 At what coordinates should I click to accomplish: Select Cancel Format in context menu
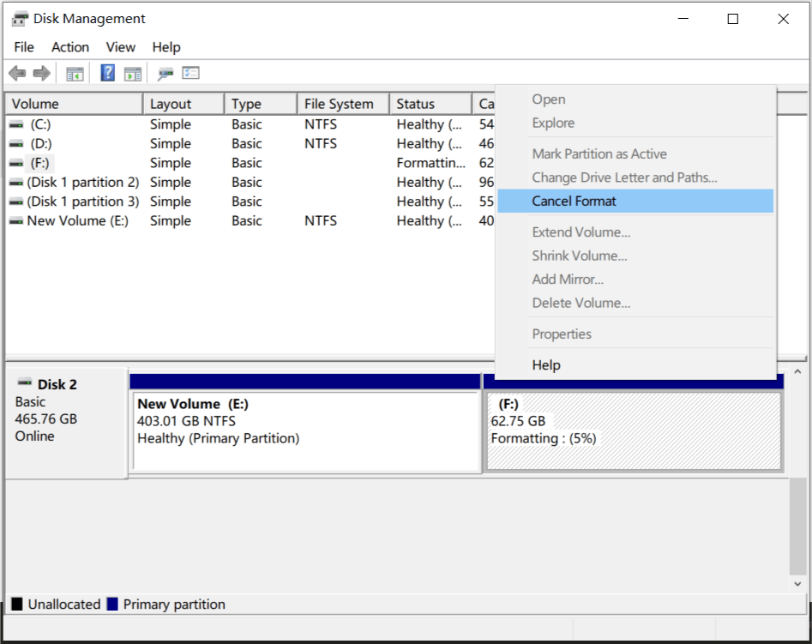(x=574, y=202)
